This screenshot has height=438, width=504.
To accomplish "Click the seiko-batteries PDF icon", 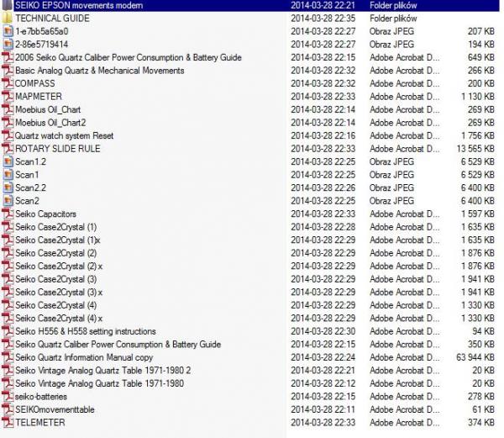I will (x=8, y=397).
